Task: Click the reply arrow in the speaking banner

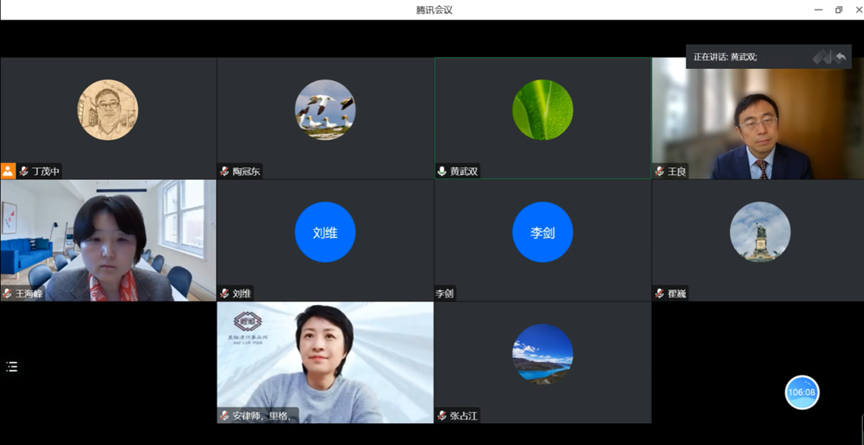Action: coord(840,57)
